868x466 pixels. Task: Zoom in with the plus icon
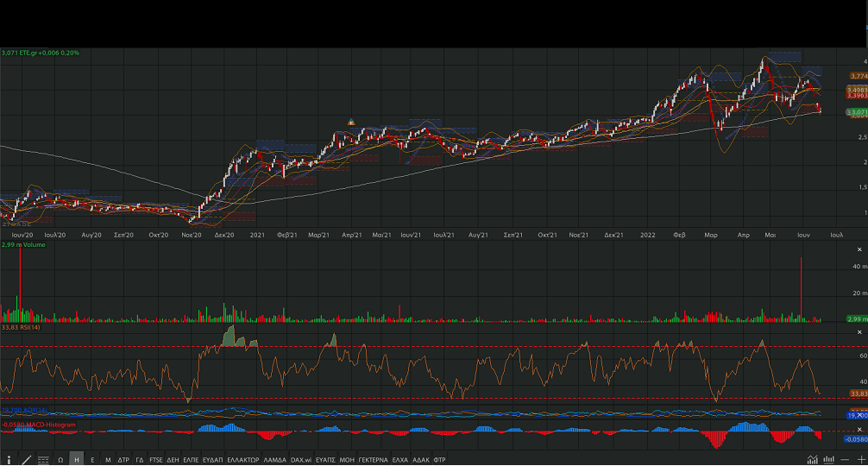(x=860, y=459)
